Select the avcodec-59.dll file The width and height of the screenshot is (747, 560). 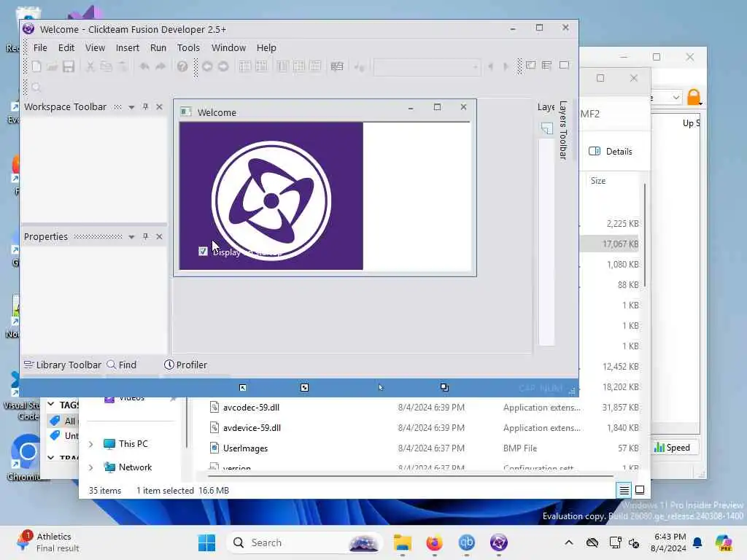coord(251,407)
